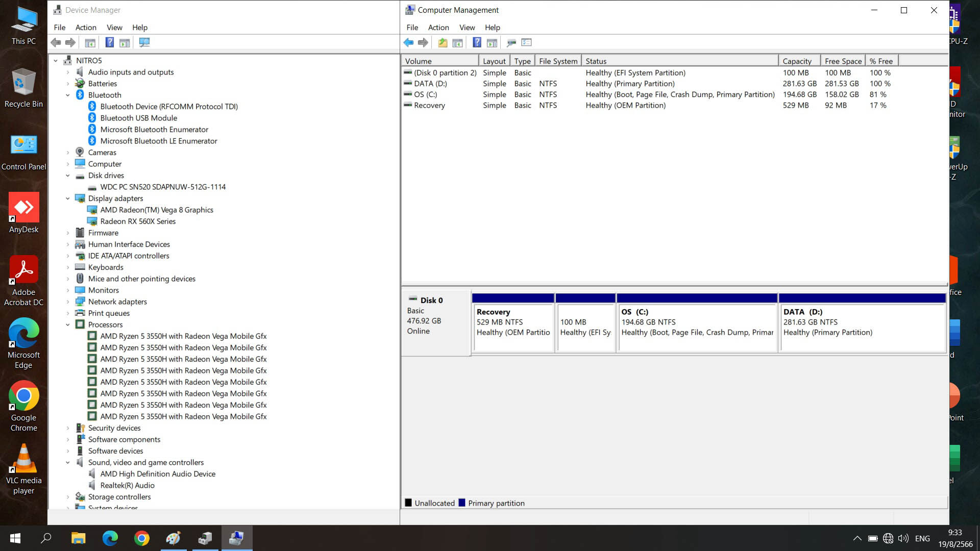The height and width of the screenshot is (551, 980).
Task: Select Microsoft Bluetooth LE Enumerator
Action: tap(159, 141)
